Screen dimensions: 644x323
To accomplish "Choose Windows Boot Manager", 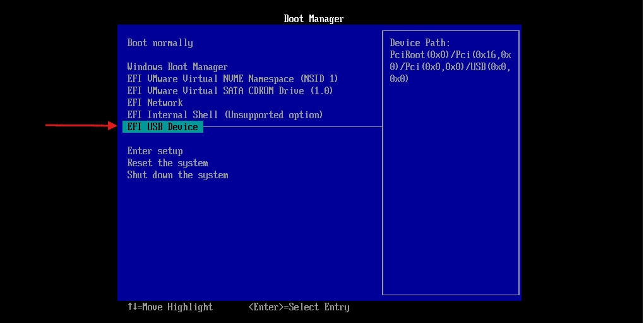I will 177,67.
